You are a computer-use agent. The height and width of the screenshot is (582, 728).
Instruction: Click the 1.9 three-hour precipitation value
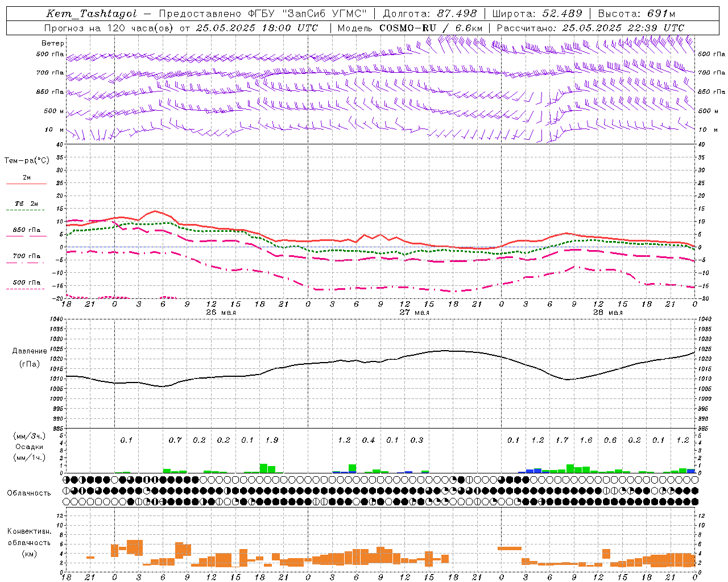pos(272,440)
